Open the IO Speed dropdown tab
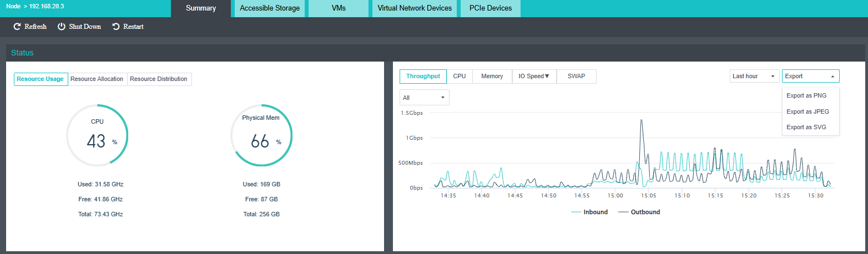The height and width of the screenshot is (254, 868). pyautogui.click(x=533, y=76)
